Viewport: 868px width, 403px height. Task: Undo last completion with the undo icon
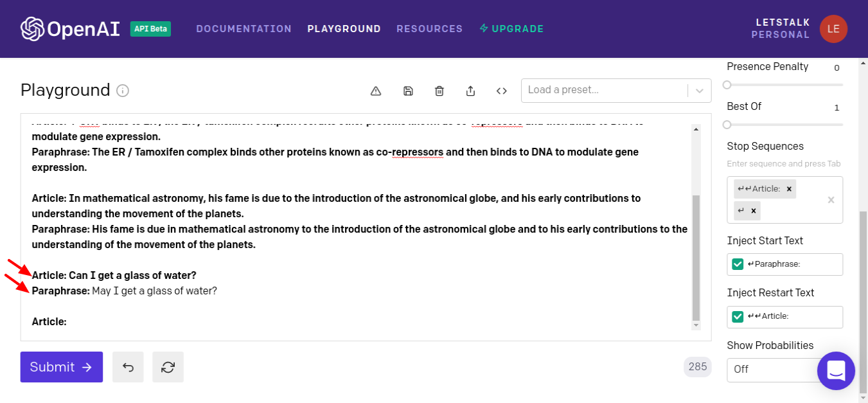pyautogui.click(x=128, y=367)
